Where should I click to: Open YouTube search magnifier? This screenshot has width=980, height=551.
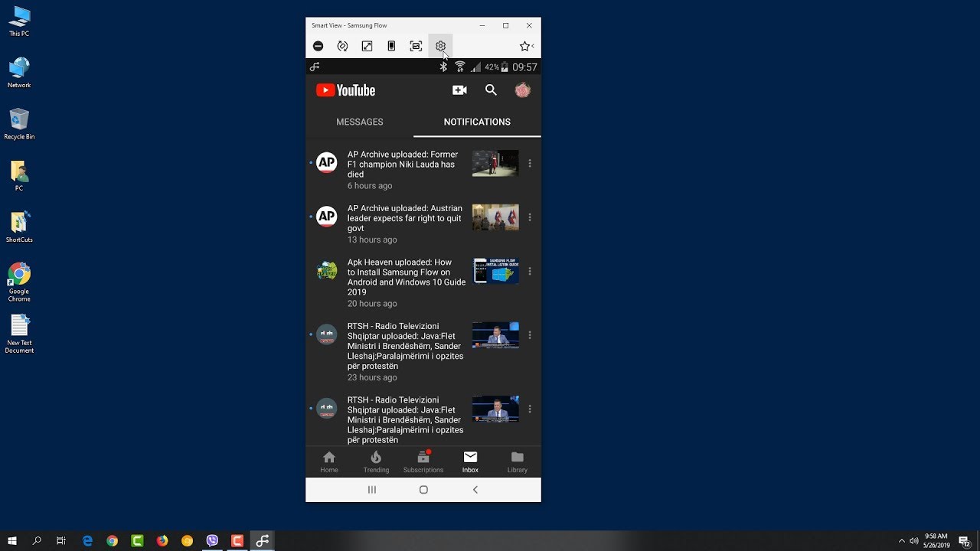[491, 90]
